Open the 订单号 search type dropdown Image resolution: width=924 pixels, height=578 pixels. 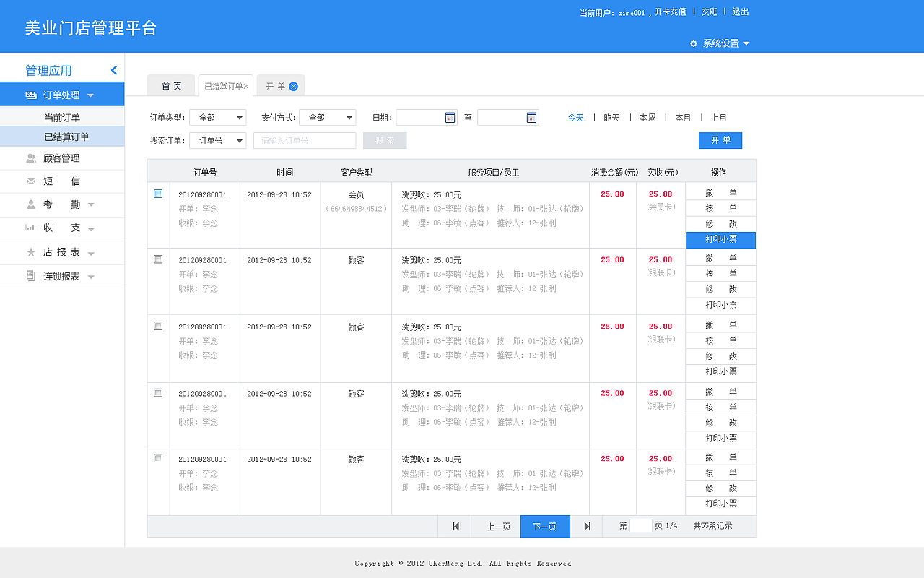click(218, 140)
